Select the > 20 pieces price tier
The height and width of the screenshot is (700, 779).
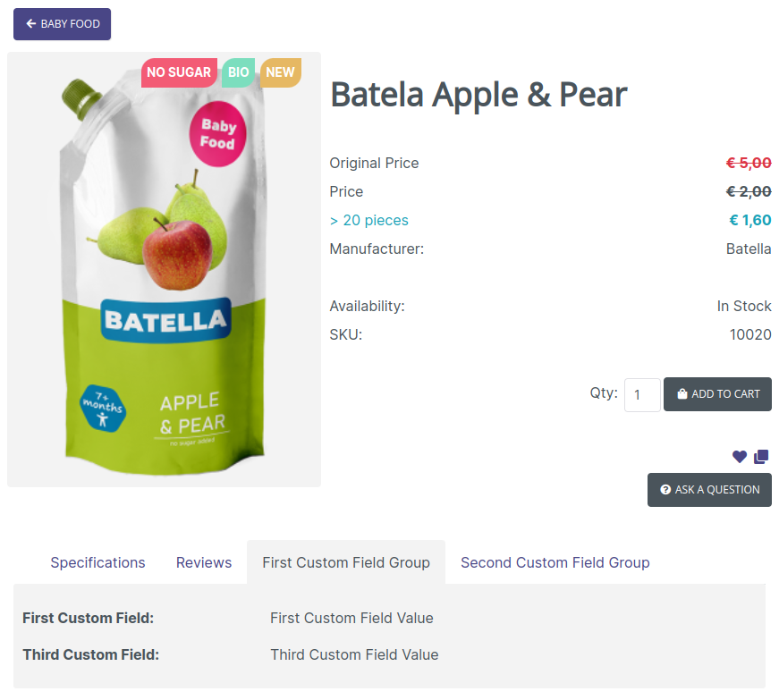pyautogui.click(x=369, y=220)
